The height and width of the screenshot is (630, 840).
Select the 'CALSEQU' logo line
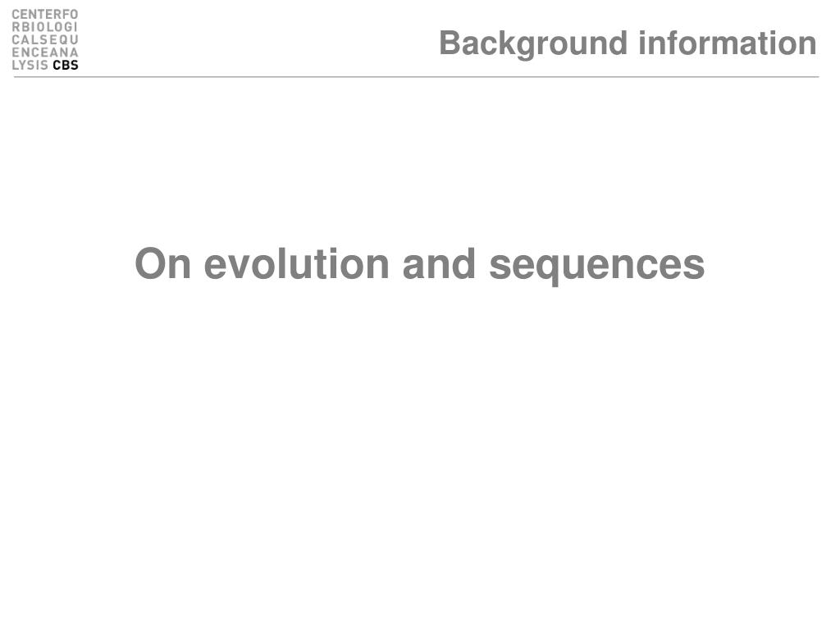pyautogui.click(x=45, y=40)
